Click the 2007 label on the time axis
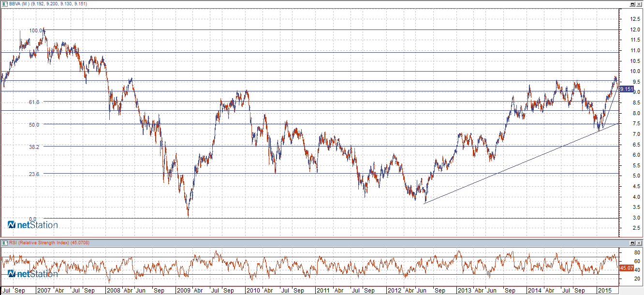Viewport: 644px width, 295px height. point(44,291)
